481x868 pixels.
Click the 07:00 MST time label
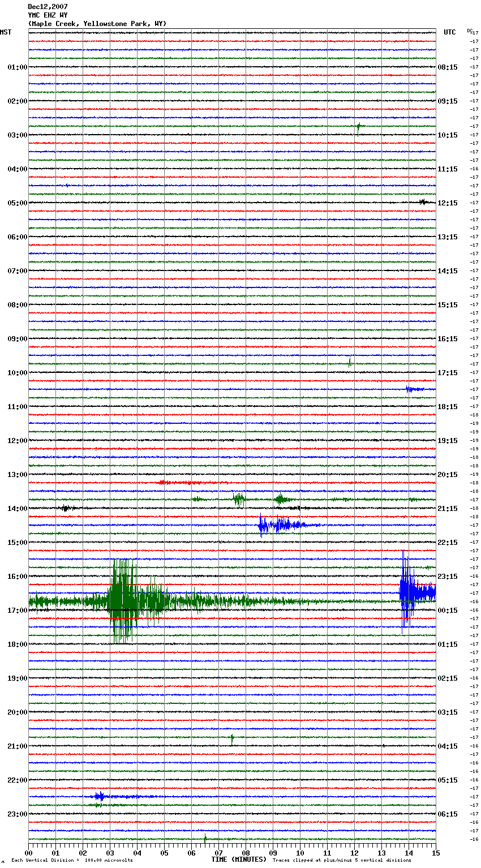18,271
